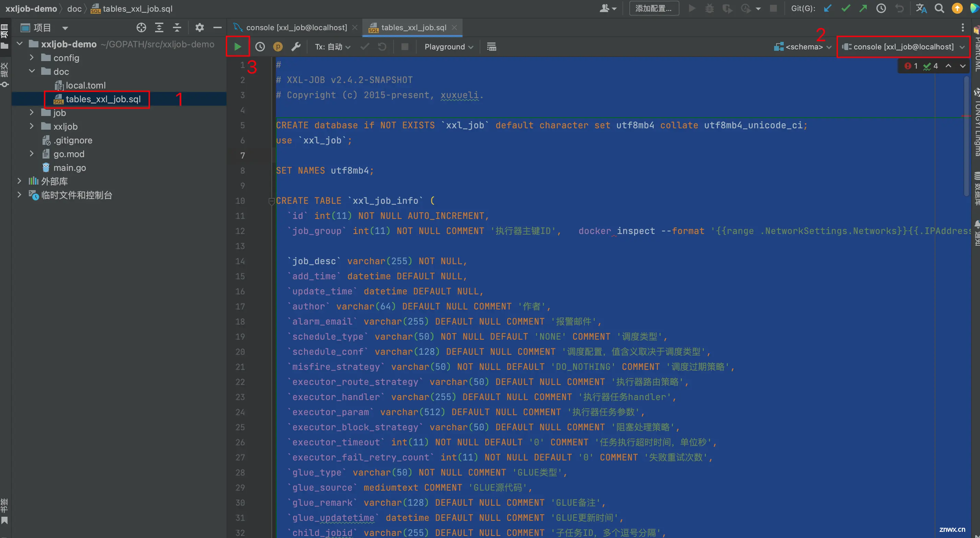Collapse the xxljob-demo project root
The height and width of the screenshot is (538, 980).
[20, 44]
